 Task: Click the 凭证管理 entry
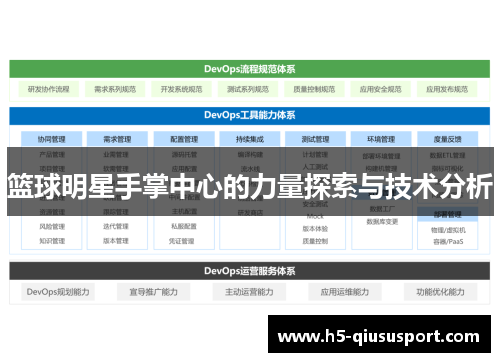[x=181, y=241]
